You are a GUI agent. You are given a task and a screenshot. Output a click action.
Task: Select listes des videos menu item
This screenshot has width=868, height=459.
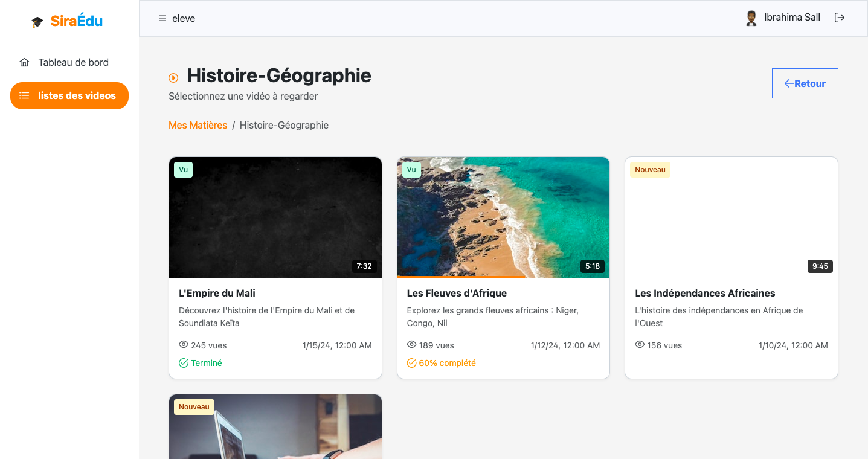(x=69, y=95)
